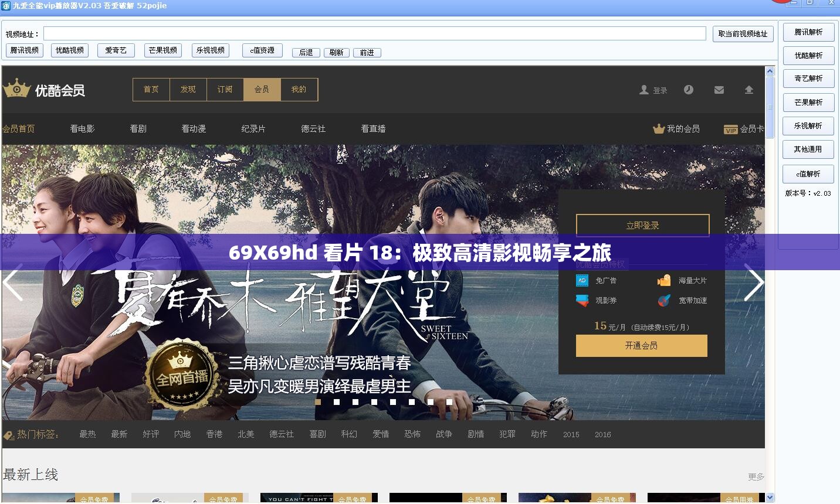Click the 乐视解析 button
The width and height of the screenshot is (840, 504).
(809, 126)
